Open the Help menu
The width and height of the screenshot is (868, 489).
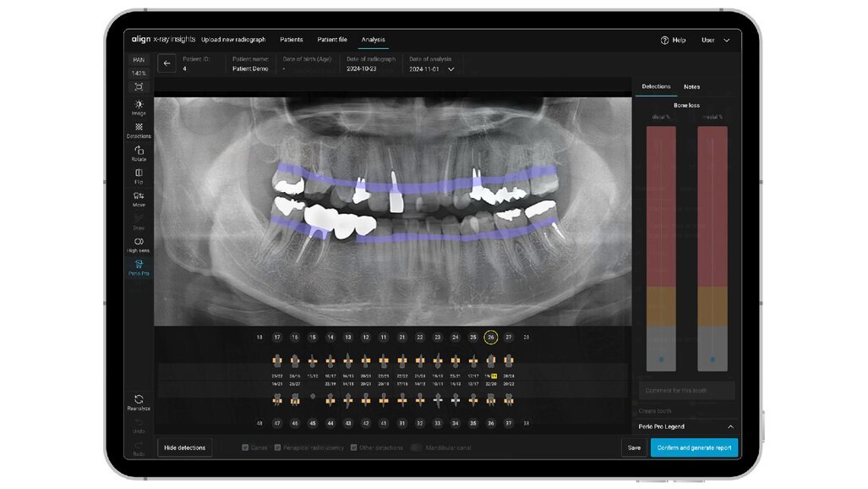click(x=674, y=40)
